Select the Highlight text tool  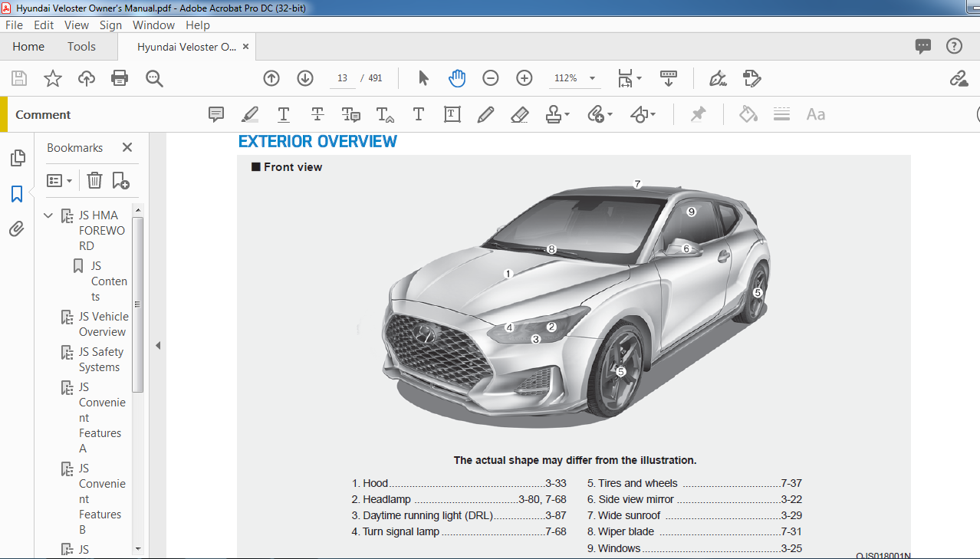coord(250,114)
